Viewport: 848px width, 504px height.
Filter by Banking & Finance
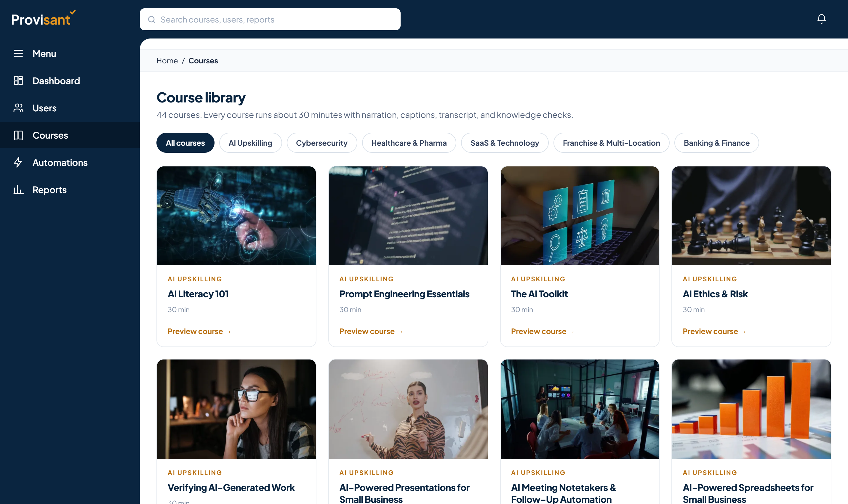pyautogui.click(x=716, y=143)
